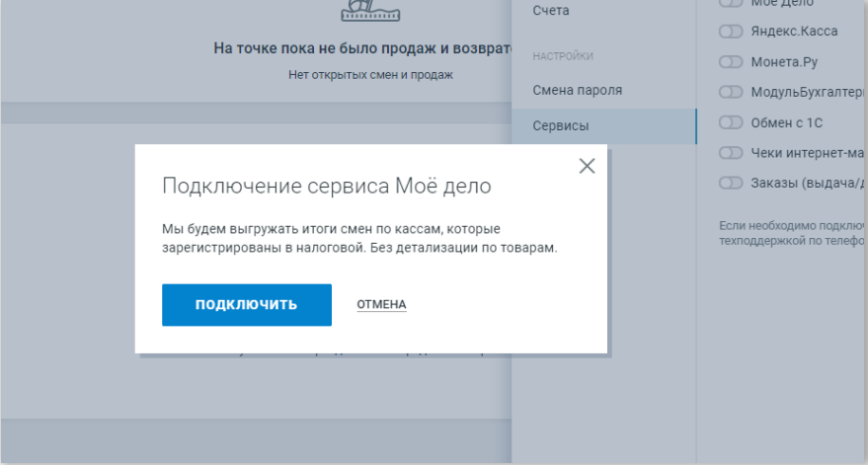Click the Яндекс.Касса service label
Viewport: 868px width, 465px height.
(x=794, y=32)
